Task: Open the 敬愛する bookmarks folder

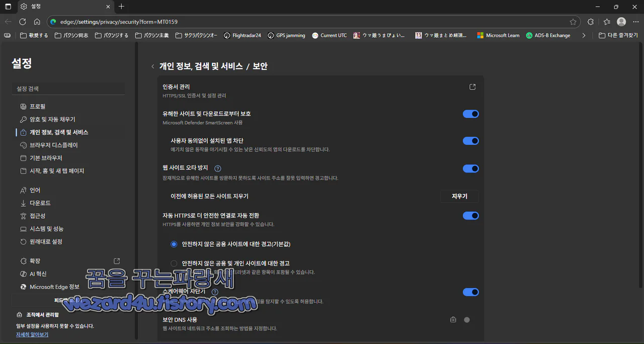Action: coord(34,35)
